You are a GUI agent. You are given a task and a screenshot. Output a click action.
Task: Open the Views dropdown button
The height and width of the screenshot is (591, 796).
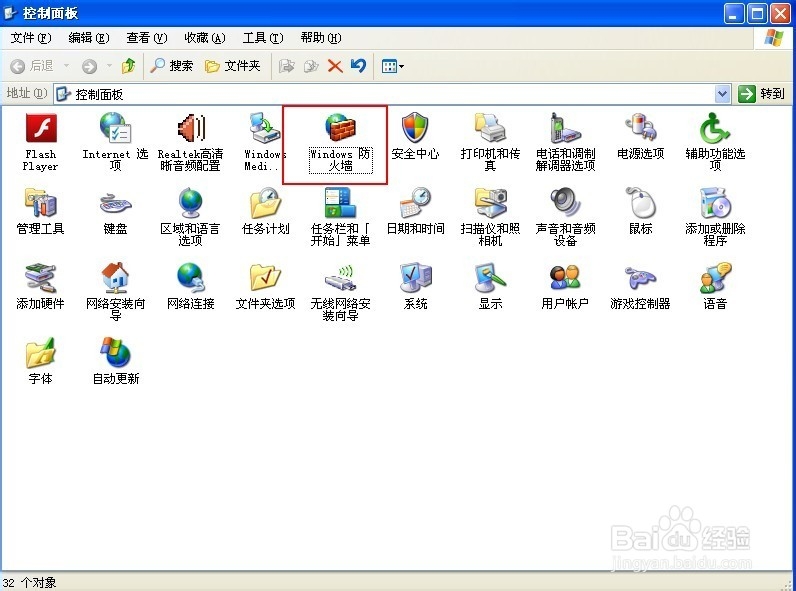tap(392, 66)
